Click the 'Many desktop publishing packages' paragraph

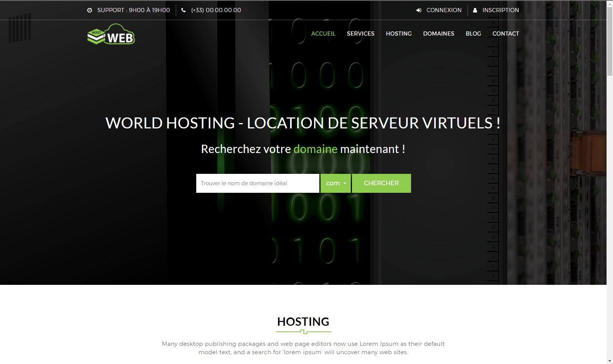[x=303, y=348]
